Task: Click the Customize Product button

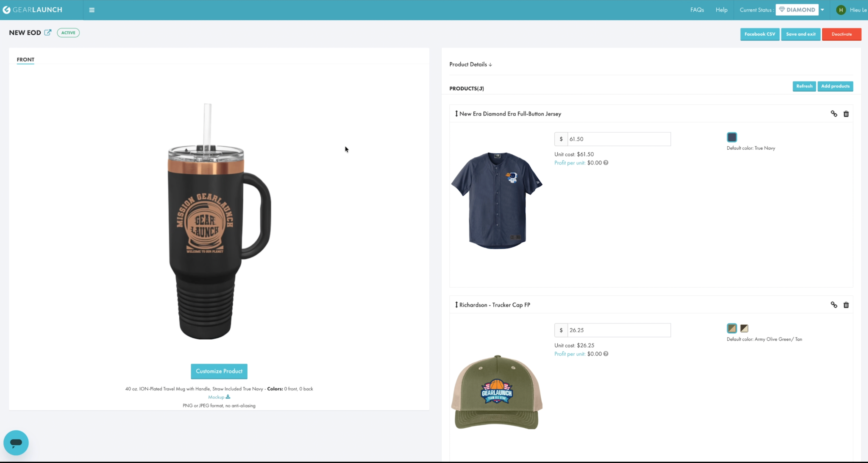Action: (x=219, y=371)
